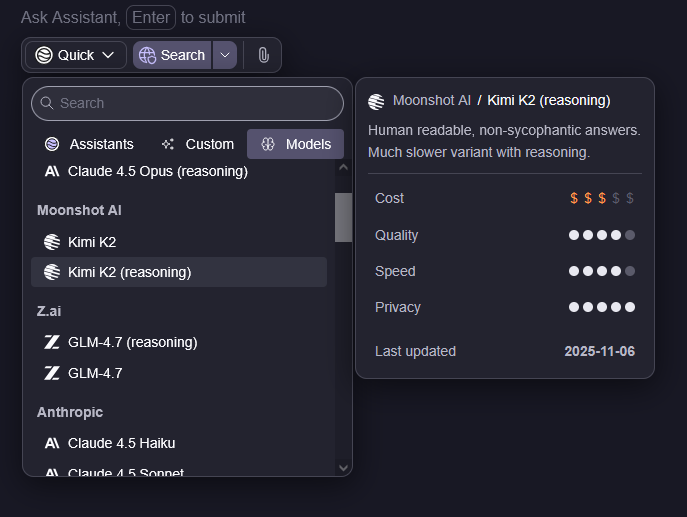Open the Quick mode dropdown

tap(75, 55)
